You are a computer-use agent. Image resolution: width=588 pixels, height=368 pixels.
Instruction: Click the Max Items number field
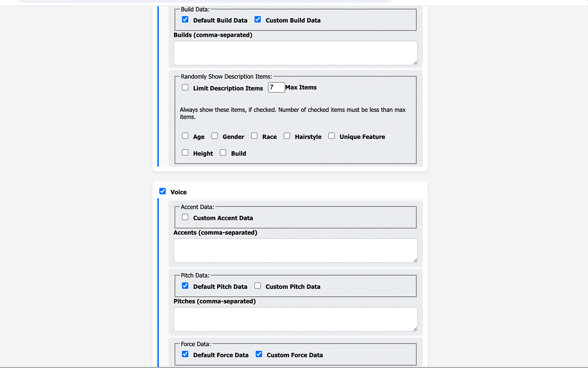click(x=276, y=87)
